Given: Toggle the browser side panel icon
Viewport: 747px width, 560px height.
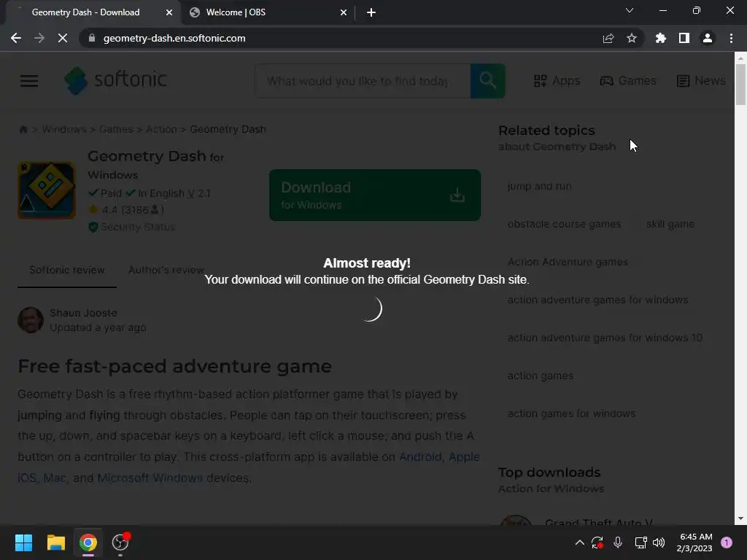Looking at the screenshot, I should (x=684, y=38).
